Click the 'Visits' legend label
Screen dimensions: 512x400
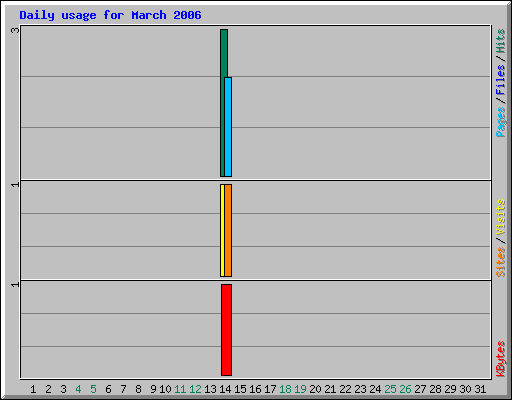click(501, 218)
